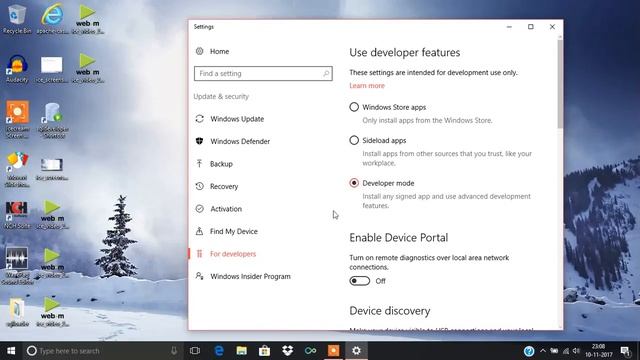Screen dimensions: 640x360
Task: Open the volume control in system tray
Action: pos(576,351)
